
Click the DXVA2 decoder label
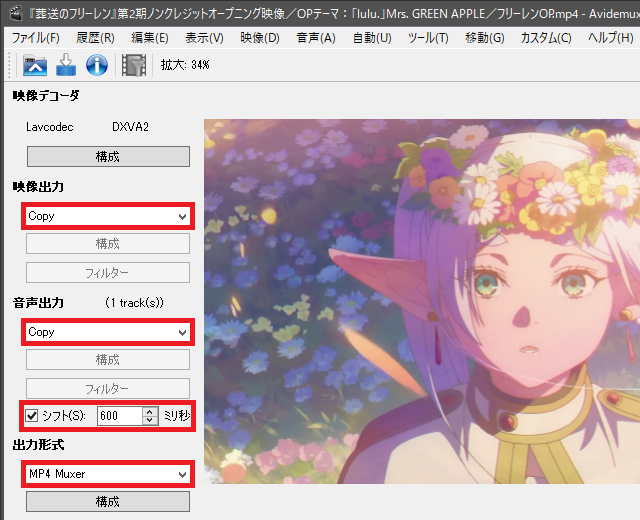point(131,127)
